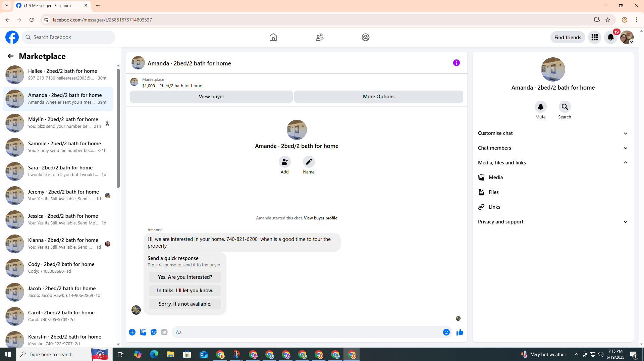This screenshot has width=644, height=361.
Task: Open the Groups icon in top navigation
Action: pyautogui.click(x=366, y=37)
